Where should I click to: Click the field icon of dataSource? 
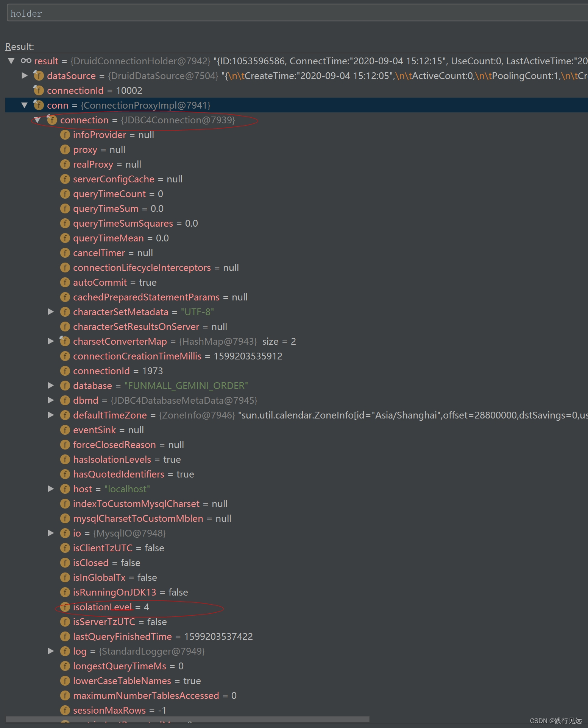click(39, 75)
